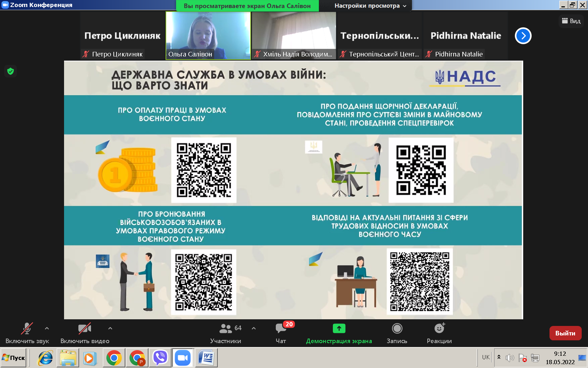588x368 pixels.
Task: Open the Пуск start menu
Action: pos(14,358)
